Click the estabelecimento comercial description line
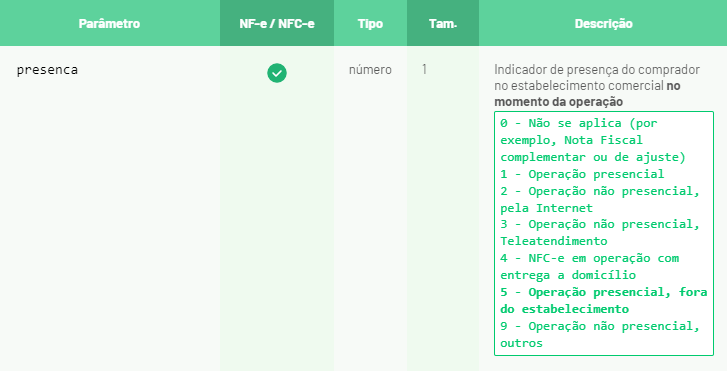727x371 pixels. 587,86
